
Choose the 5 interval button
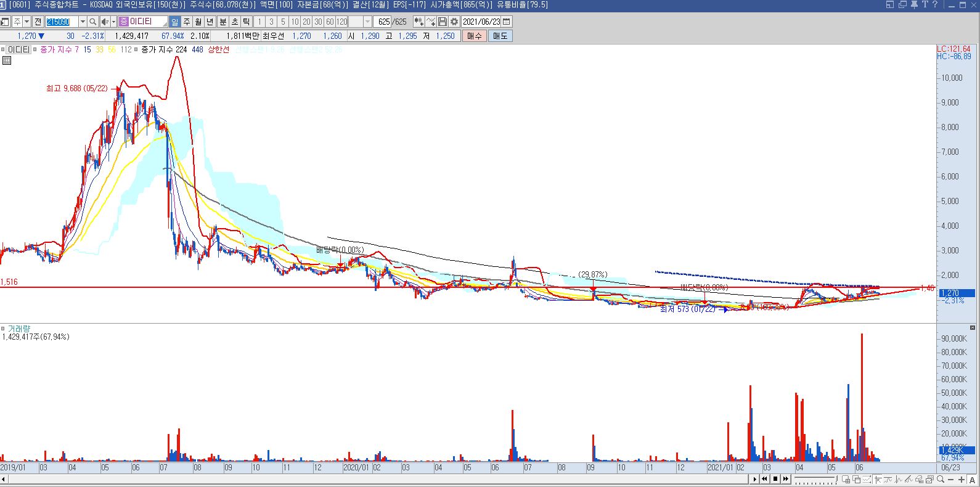point(284,22)
